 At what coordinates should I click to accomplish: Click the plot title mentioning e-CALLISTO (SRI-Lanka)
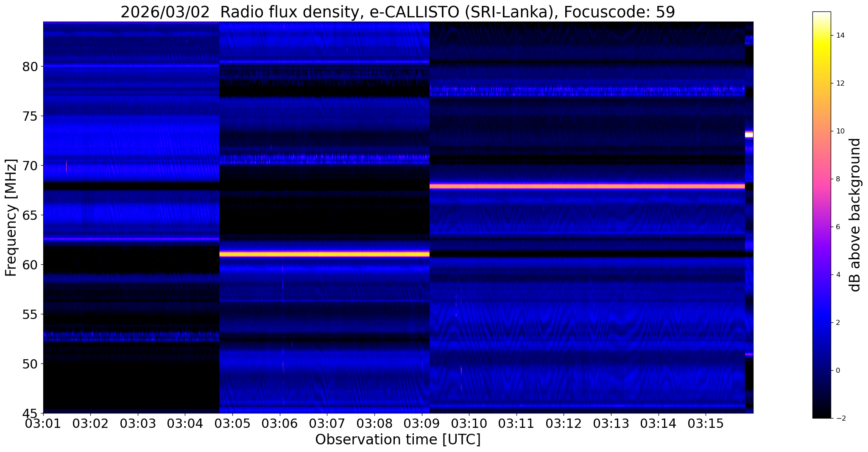coord(398,12)
